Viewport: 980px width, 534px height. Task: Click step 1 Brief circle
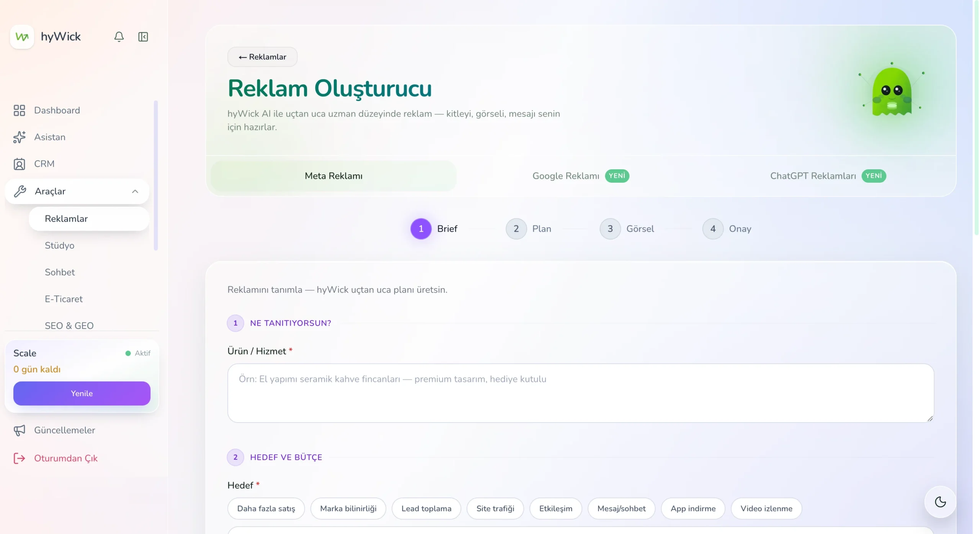tap(421, 229)
